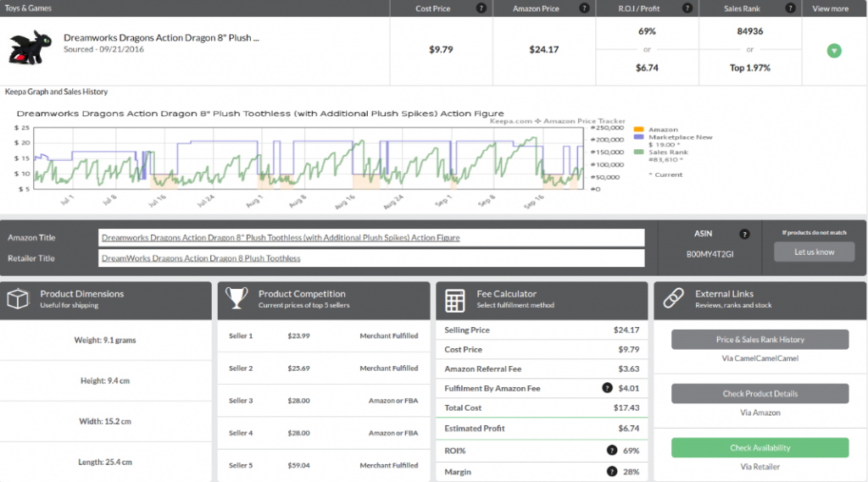Click the green Check Availability button
Viewport: 868px width, 482px height.
(760, 447)
